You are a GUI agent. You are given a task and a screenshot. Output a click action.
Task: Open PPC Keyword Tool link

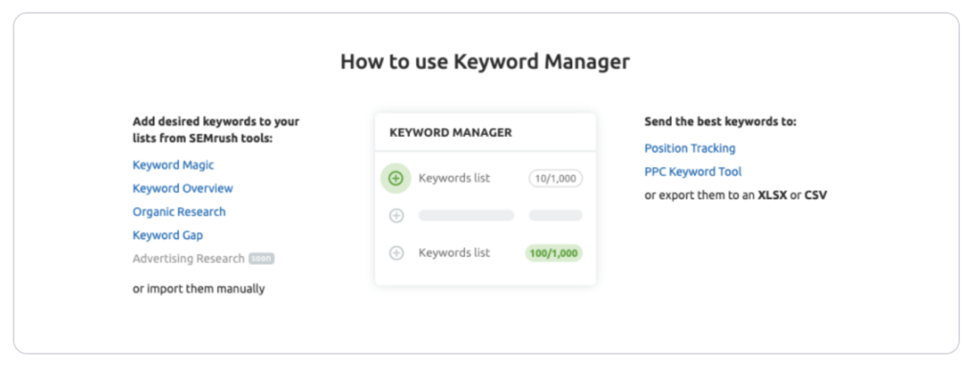(x=693, y=171)
